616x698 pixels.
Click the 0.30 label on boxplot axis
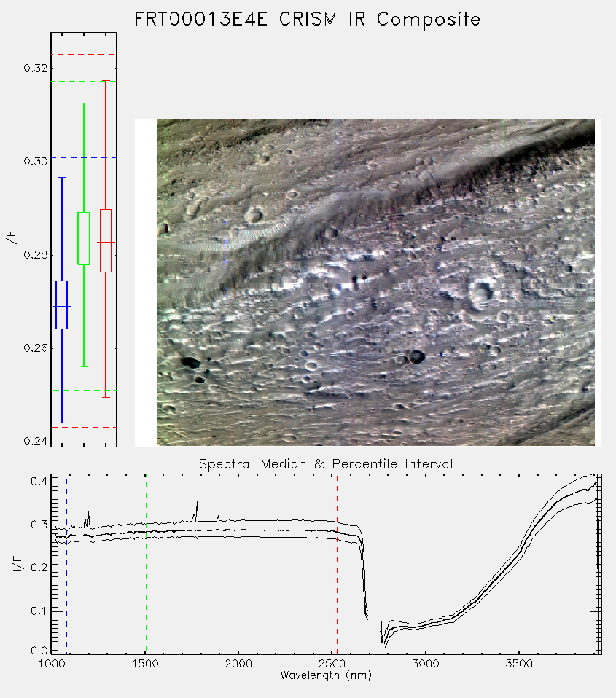(x=35, y=161)
